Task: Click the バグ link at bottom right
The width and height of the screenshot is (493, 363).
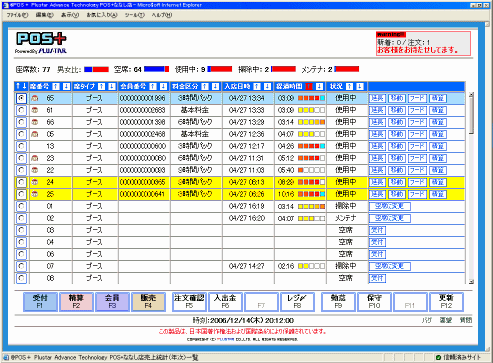Action: (426, 320)
